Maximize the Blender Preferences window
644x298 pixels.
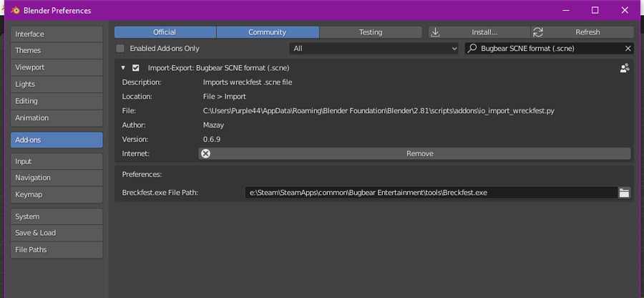pos(595,10)
